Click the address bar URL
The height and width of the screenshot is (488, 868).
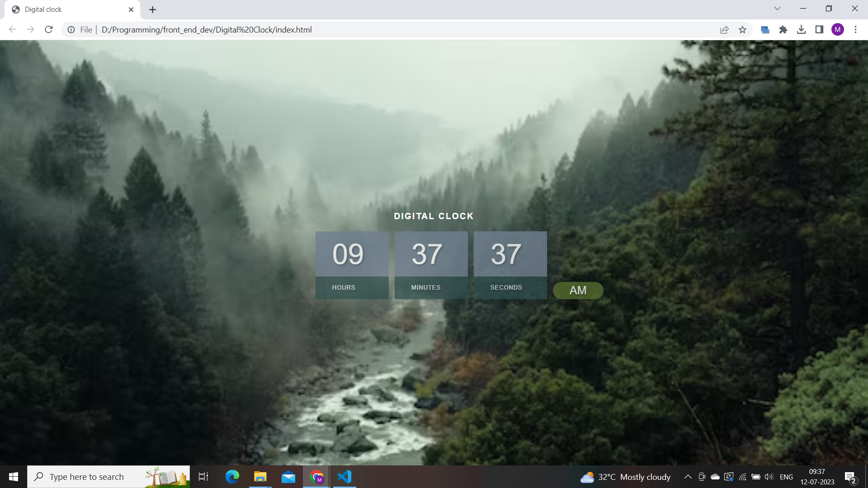pos(207,30)
